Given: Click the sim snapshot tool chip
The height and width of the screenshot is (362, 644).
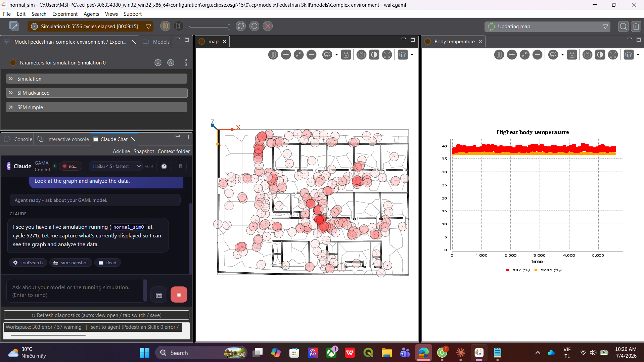Looking at the screenshot, I should click(71, 263).
